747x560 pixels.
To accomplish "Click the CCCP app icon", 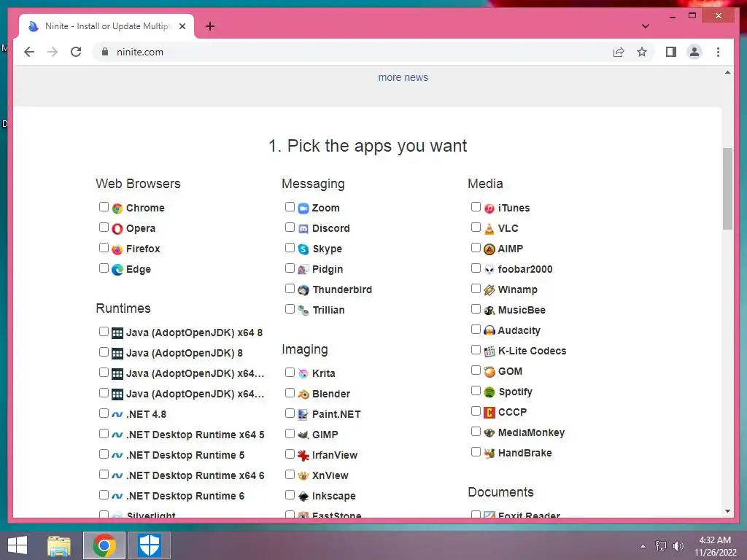I will 489,413.
